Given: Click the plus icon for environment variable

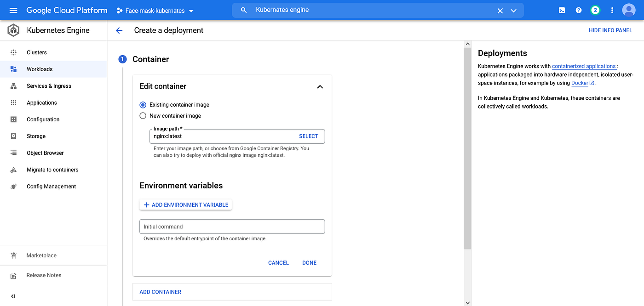Looking at the screenshot, I should [x=147, y=205].
